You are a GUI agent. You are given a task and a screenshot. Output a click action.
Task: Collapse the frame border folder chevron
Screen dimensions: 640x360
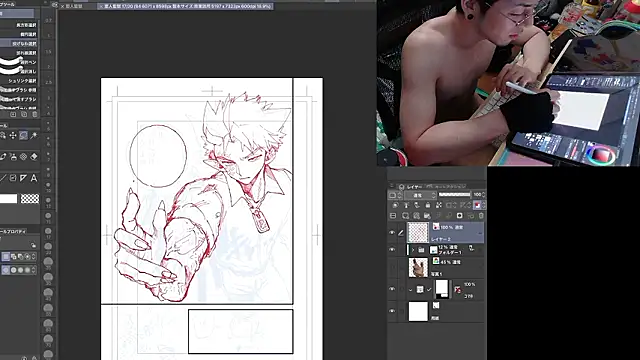pos(411,289)
